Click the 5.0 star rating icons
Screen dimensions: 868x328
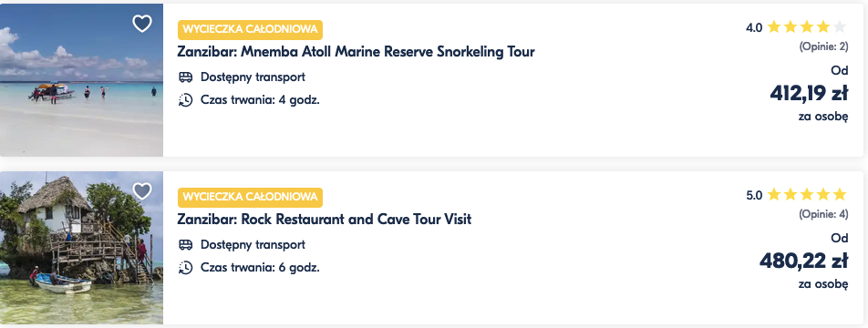(x=807, y=195)
